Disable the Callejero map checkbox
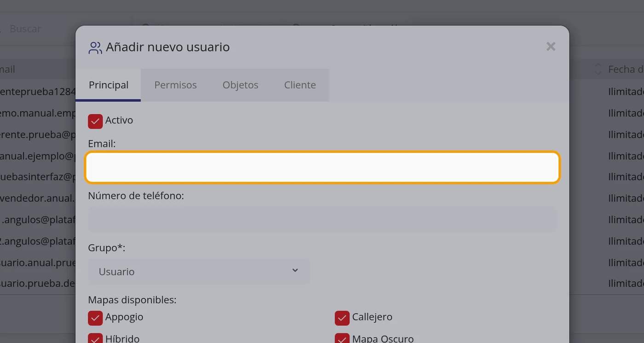The image size is (644, 343). (x=342, y=318)
